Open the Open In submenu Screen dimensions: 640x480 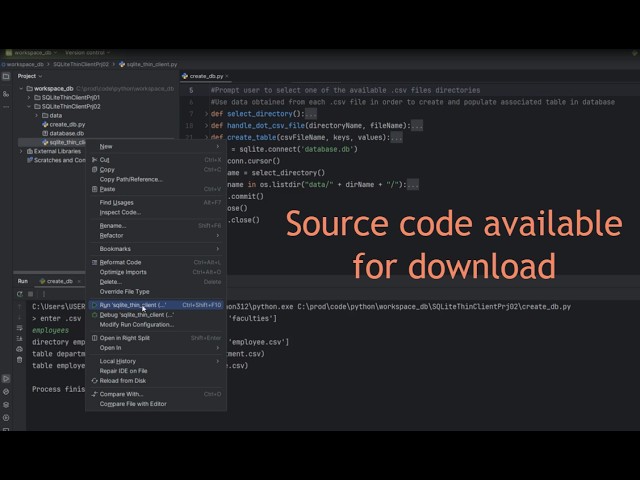[x=156, y=348]
